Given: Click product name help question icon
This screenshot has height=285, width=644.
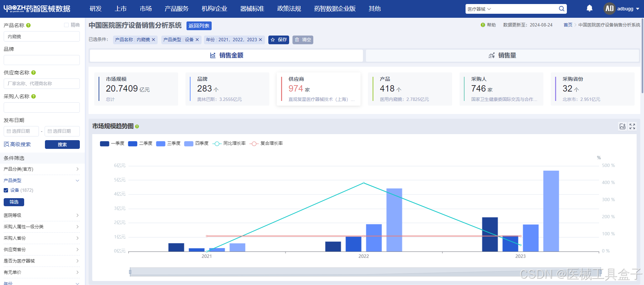Looking at the screenshot, I should tap(29, 25).
